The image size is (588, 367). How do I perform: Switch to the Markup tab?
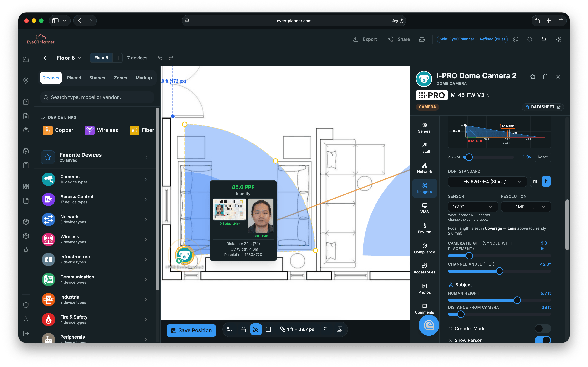point(144,78)
